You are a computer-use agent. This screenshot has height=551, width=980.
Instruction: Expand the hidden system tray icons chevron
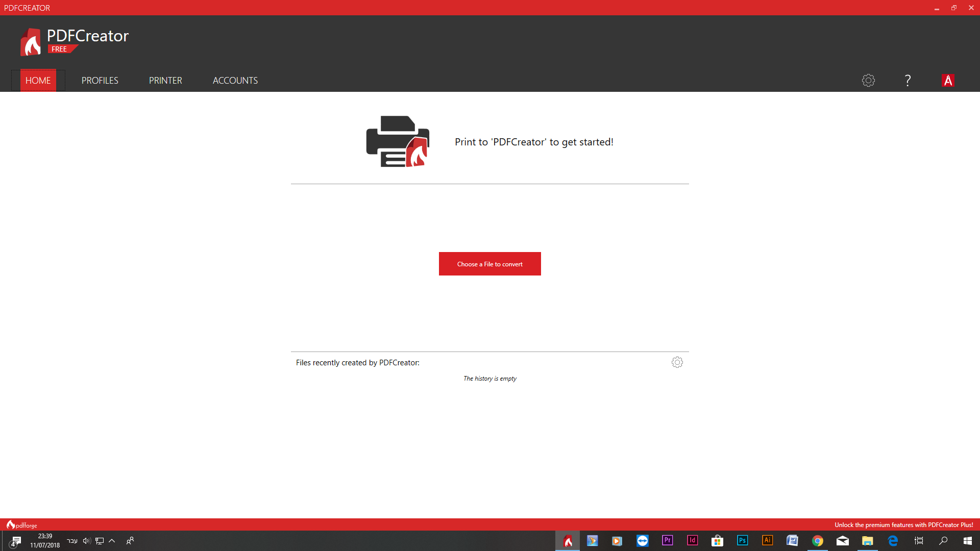[112, 541]
